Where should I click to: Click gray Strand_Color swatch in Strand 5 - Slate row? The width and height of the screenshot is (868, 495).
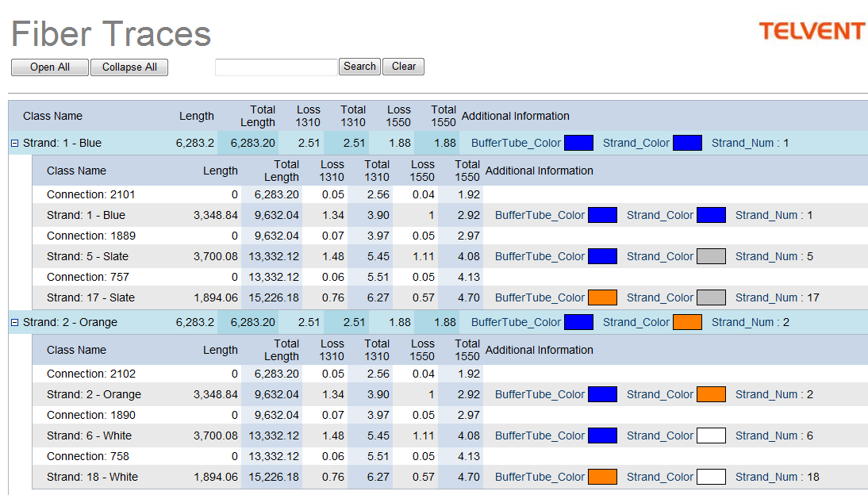tap(712, 256)
